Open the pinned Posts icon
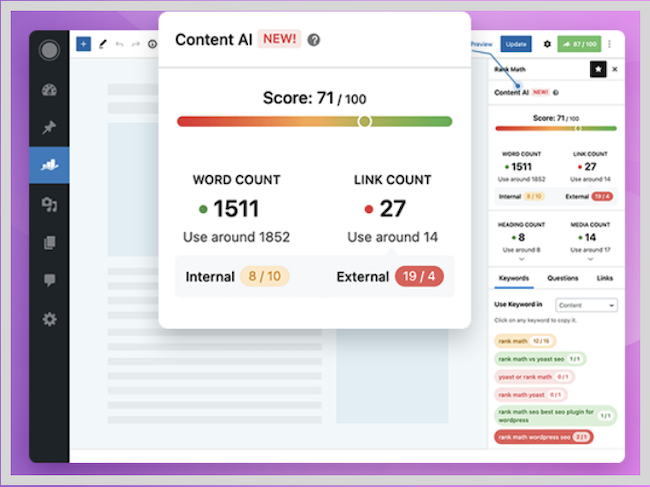 [x=49, y=127]
